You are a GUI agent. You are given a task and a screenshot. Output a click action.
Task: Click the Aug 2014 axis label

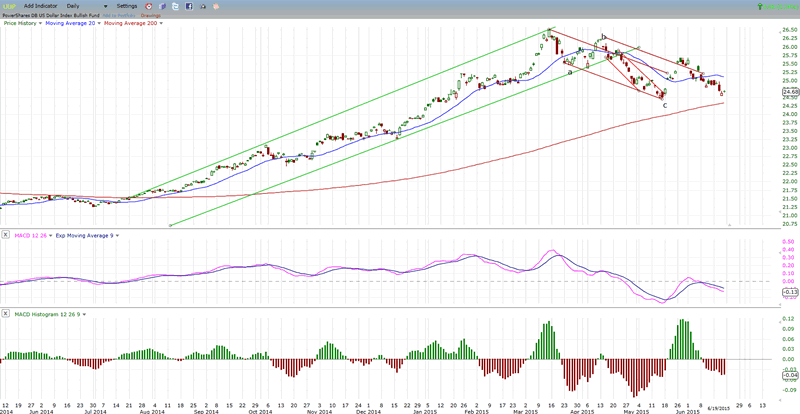154,411
